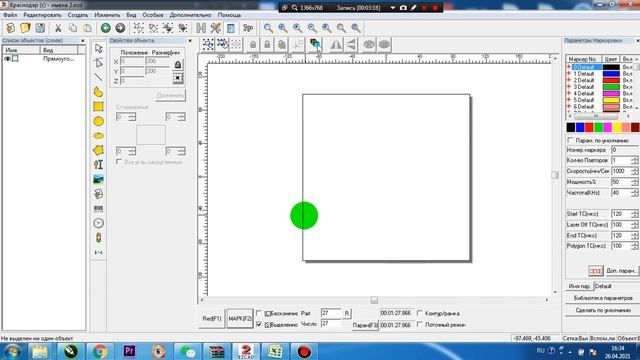This screenshot has height=360, width=640.
Task: Click the Paste clipboard icon
Action: tap(87, 28)
